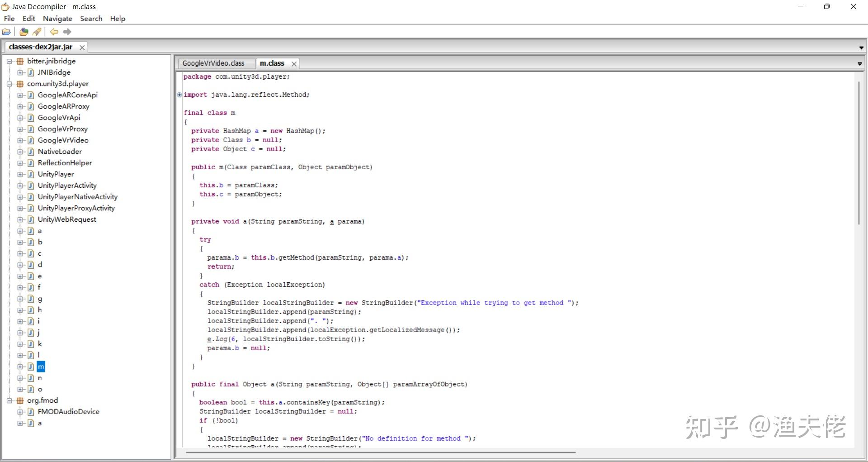Switch to the GoogleVrVideo.class tab
The height and width of the screenshot is (462, 868).
pos(213,63)
